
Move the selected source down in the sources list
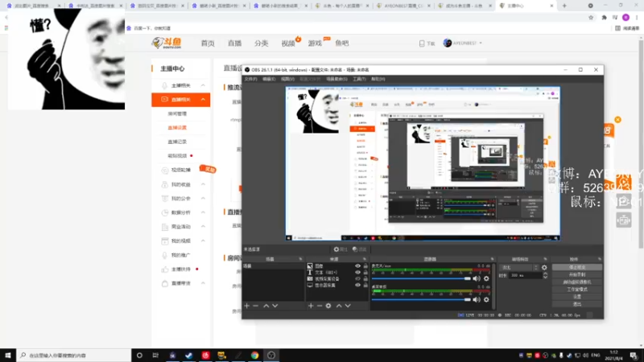pyautogui.click(x=348, y=306)
